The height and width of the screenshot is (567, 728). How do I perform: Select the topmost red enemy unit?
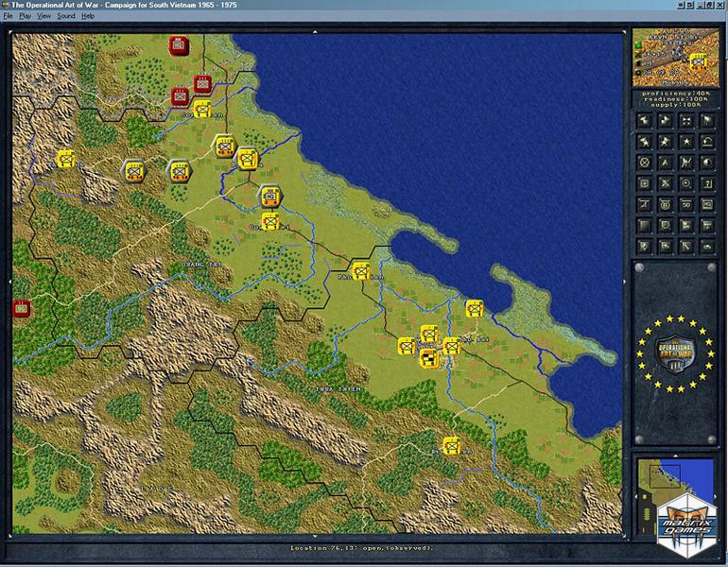(179, 45)
